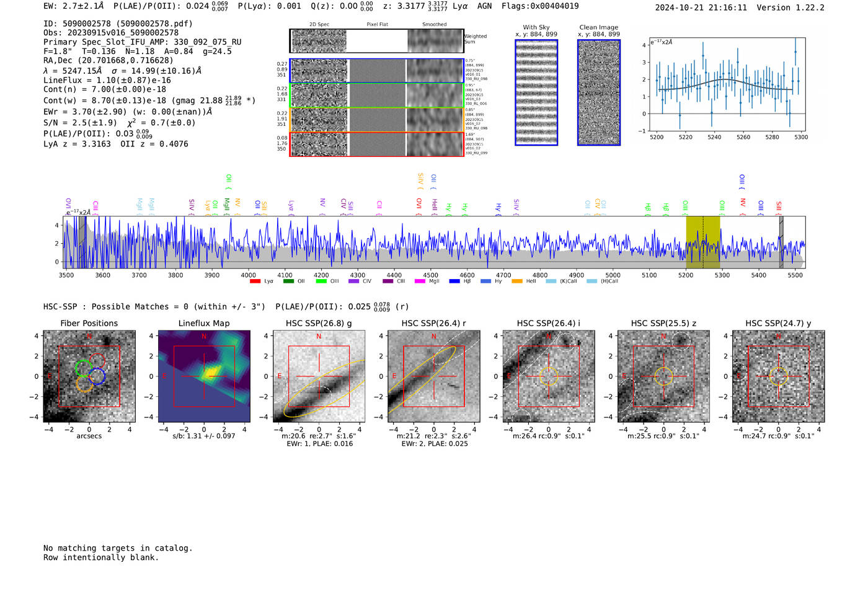Click the No matching targets in catalog message
This screenshot has width=868, height=591.
[x=118, y=548]
